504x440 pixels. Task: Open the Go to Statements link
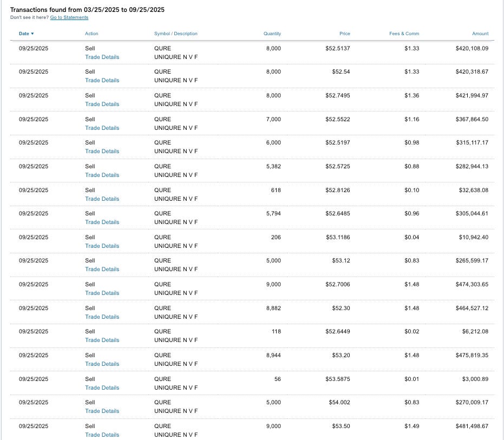click(x=69, y=17)
